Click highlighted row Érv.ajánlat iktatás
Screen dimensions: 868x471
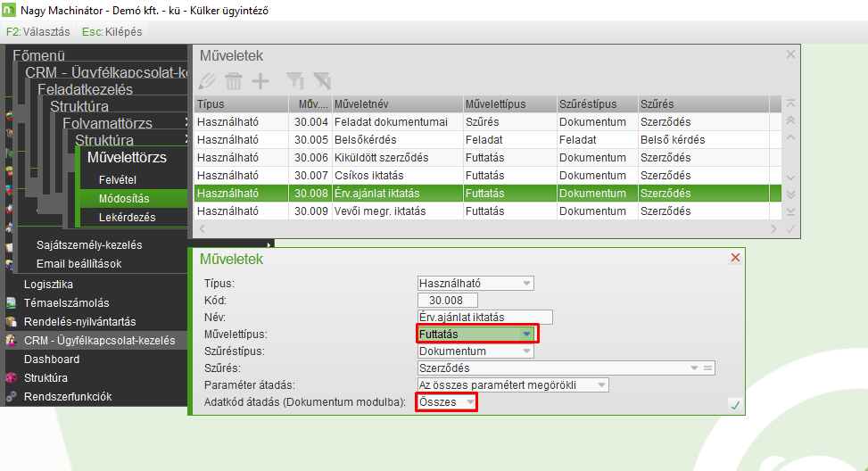coord(488,194)
